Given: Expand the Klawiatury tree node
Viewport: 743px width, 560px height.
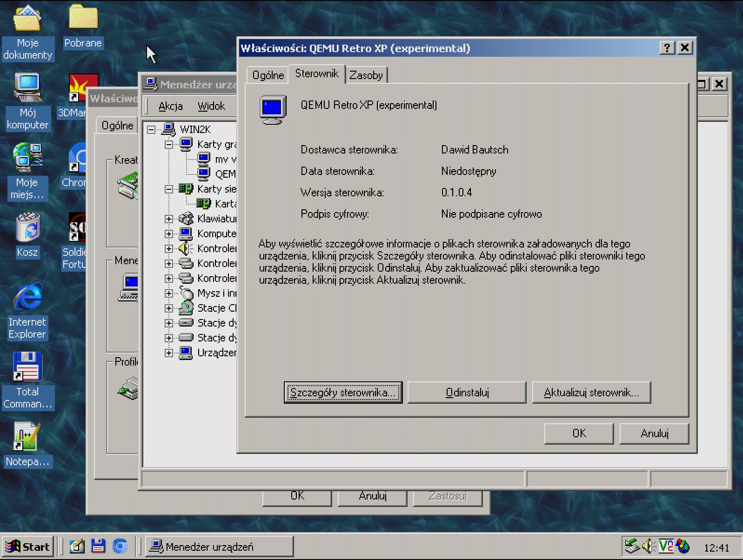Looking at the screenshot, I should point(169,219).
